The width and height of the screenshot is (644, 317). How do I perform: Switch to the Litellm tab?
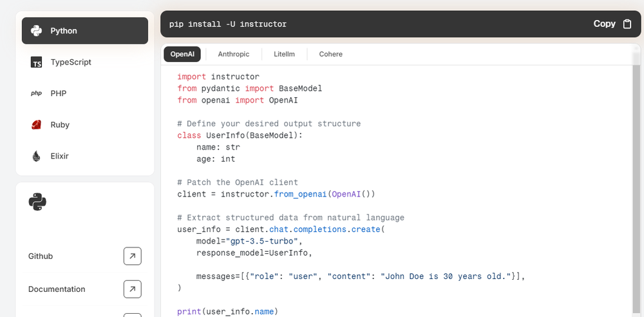tap(284, 54)
